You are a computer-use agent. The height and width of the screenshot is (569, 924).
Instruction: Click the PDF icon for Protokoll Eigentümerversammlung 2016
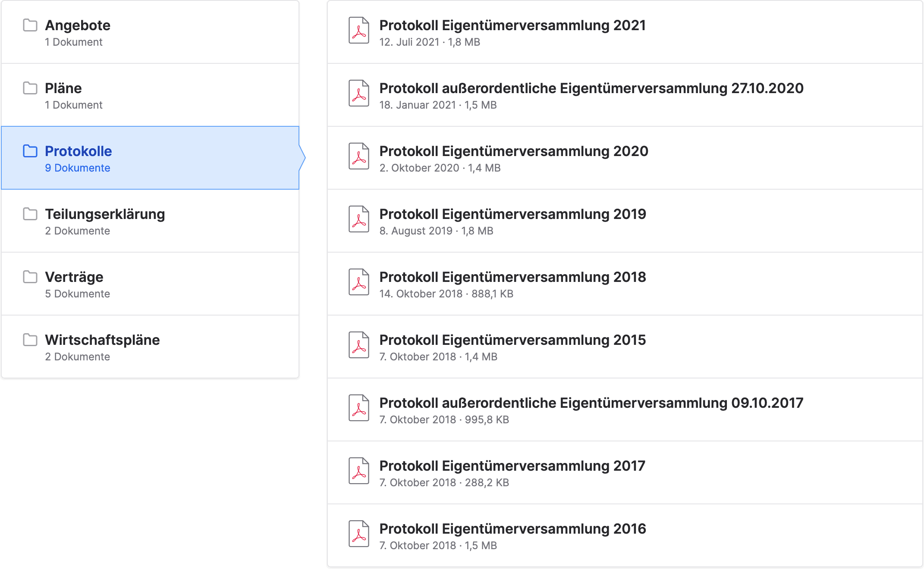coord(358,535)
